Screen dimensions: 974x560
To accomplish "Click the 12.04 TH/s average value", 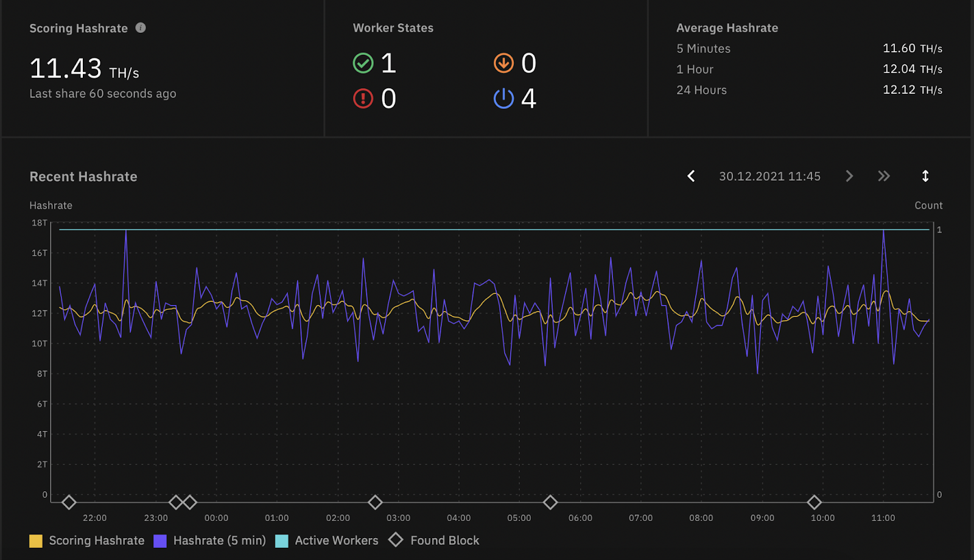I will point(913,69).
